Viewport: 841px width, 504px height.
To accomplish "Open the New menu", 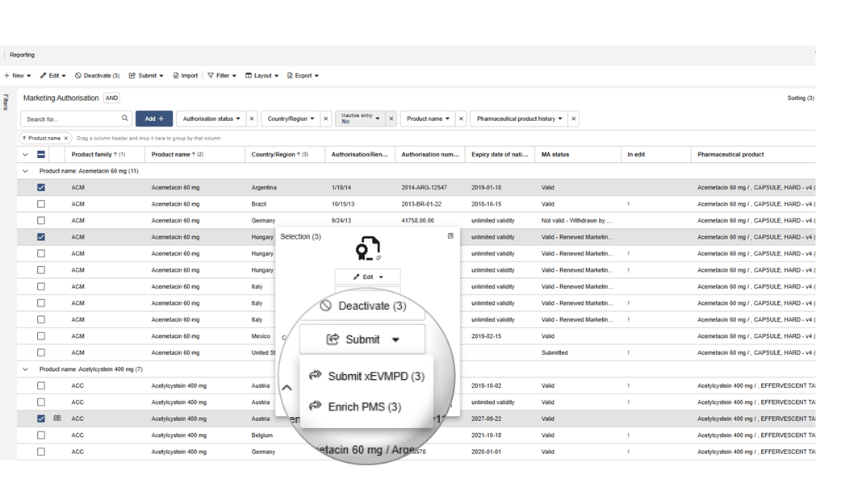I will point(16,75).
